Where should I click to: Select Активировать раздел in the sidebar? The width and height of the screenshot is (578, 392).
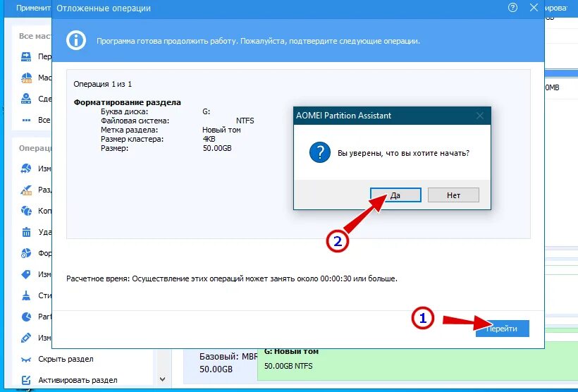tap(78, 380)
